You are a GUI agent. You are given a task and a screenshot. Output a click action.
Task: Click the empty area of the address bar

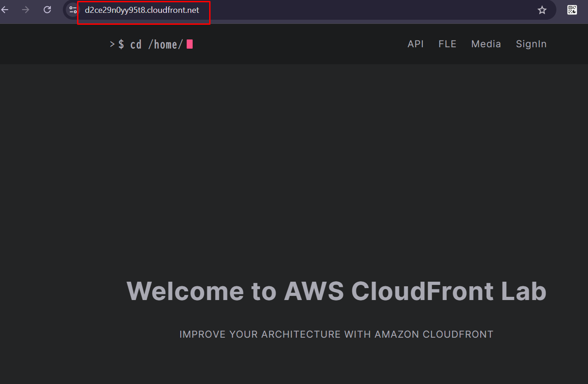tap(367, 10)
